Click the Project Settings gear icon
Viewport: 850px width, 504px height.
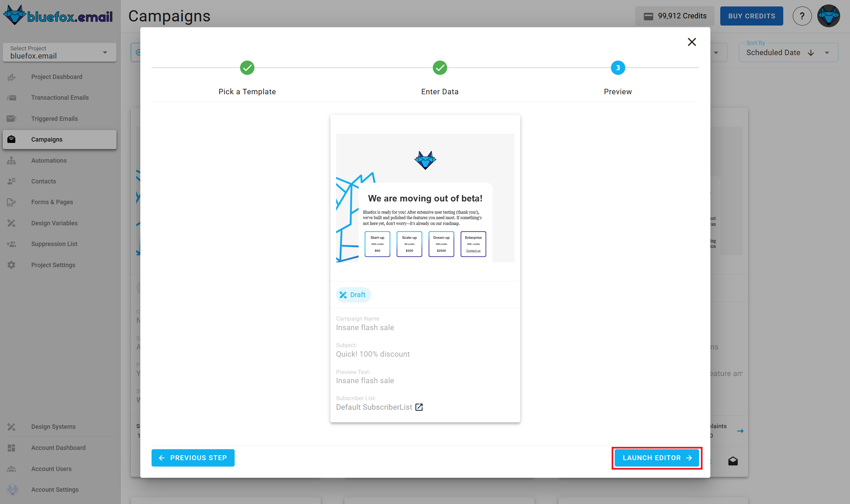point(12,265)
